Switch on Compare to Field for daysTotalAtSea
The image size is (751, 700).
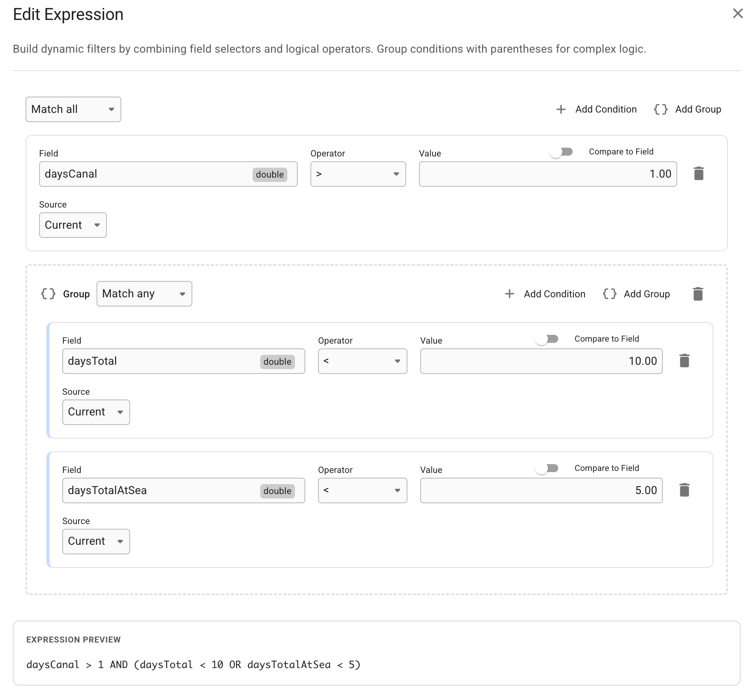[x=547, y=469]
